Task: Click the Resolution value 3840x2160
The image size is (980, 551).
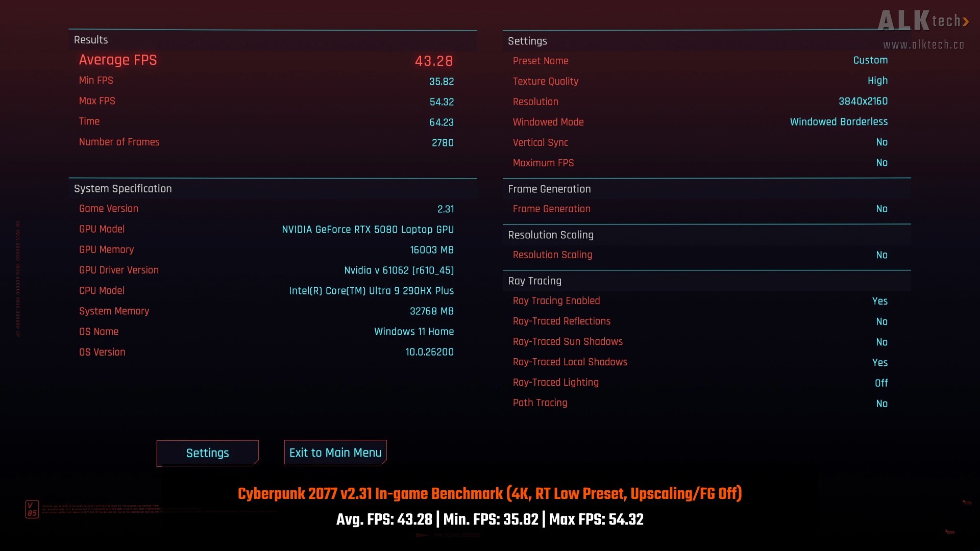Action: pos(863,101)
